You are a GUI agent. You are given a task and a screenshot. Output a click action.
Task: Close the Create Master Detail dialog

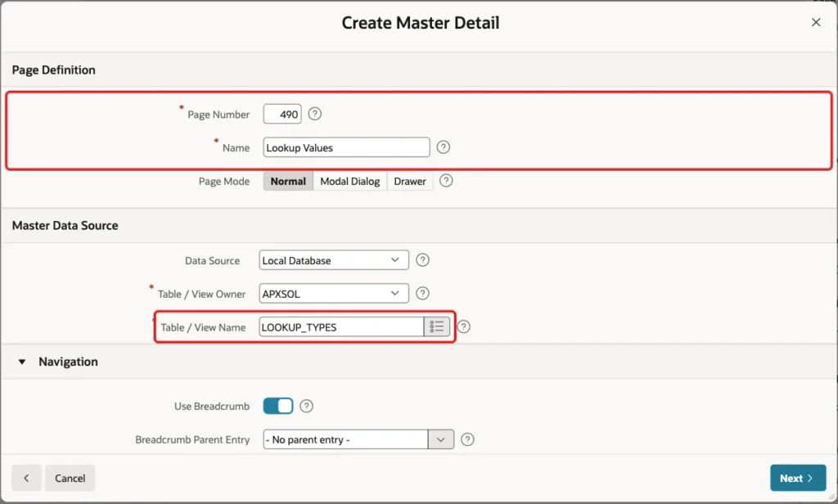[x=816, y=22]
